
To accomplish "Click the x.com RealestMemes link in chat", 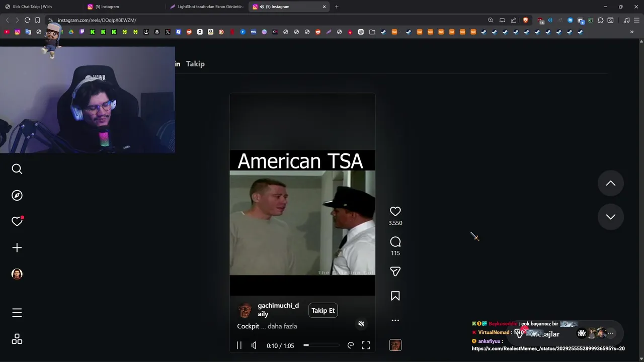I will coord(548,348).
